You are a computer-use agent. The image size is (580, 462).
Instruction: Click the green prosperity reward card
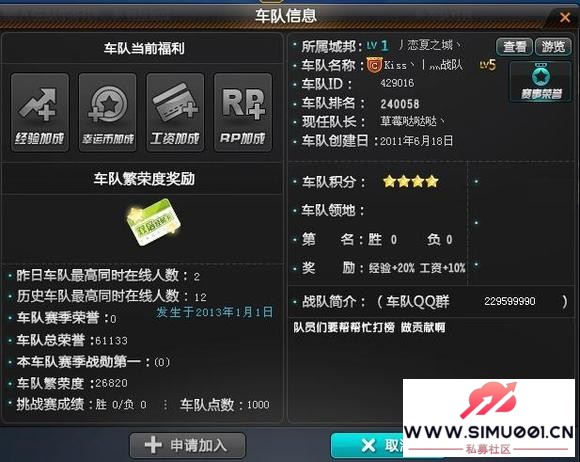(154, 222)
